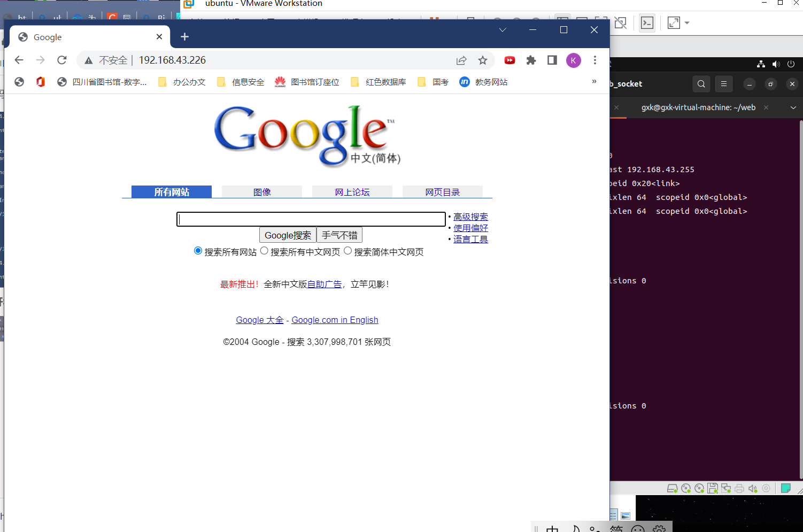Toggle the Chrome side panel icon
Screen dimensions: 803x532
[552, 60]
